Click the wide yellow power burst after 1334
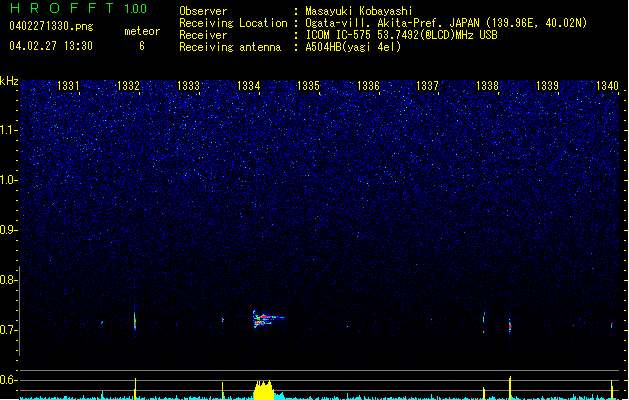The height and width of the screenshot is (400, 629). coord(264,390)
